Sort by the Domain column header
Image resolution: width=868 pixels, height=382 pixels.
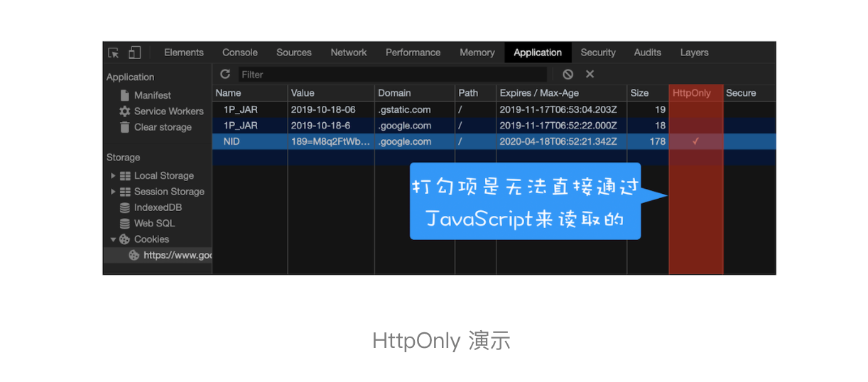click(x=415, y=93)
